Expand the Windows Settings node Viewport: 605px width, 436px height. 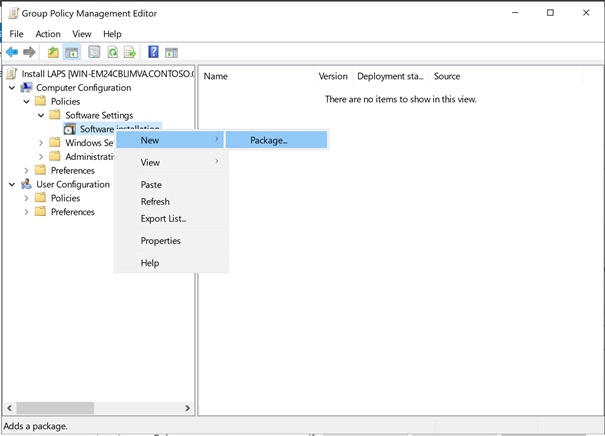point(41,143)
